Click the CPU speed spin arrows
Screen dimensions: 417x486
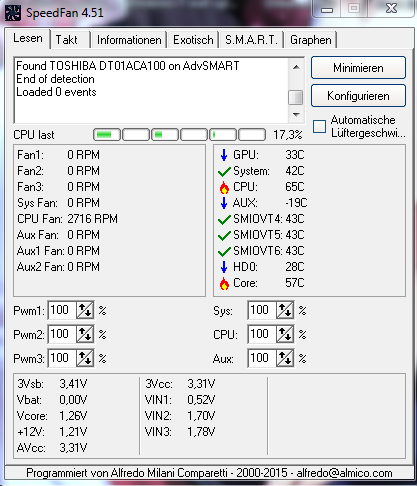click(285, 334)
